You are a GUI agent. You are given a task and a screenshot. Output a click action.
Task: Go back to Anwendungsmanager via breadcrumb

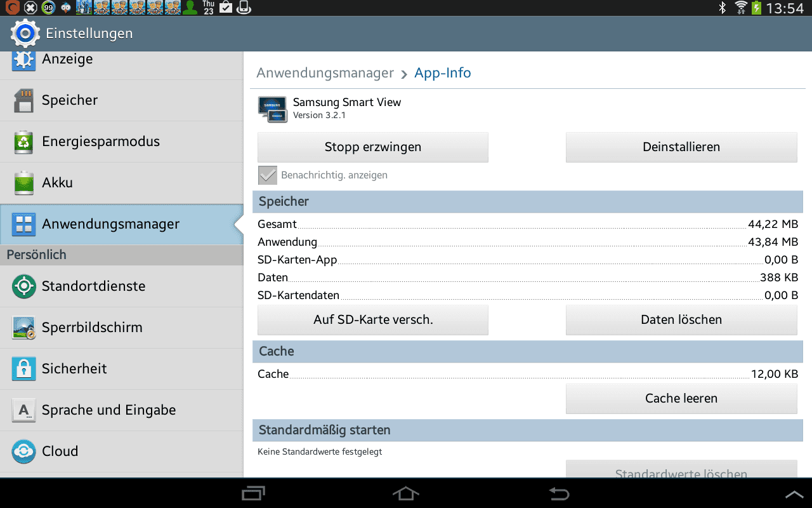click(325, 73)
